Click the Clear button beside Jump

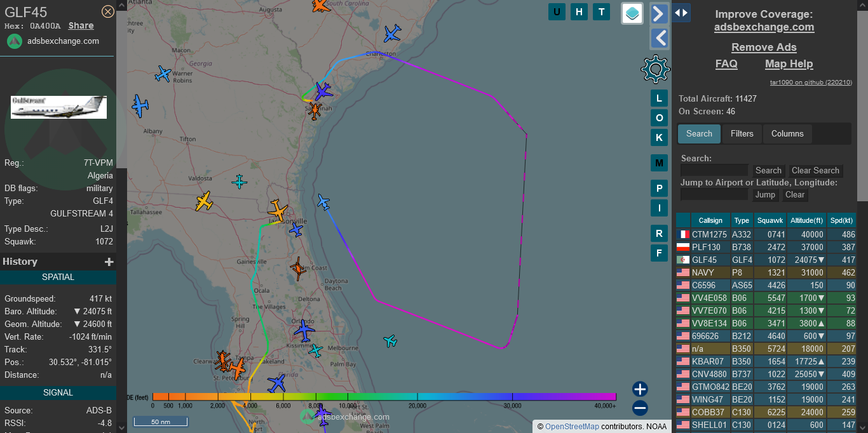point(795,195)
